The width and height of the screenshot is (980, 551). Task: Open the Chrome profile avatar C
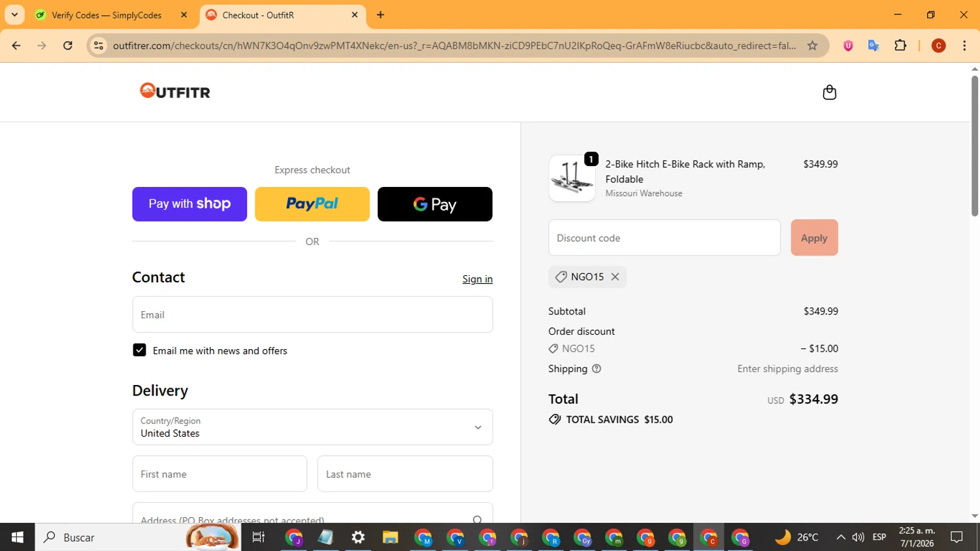click(x=939, y=46)
